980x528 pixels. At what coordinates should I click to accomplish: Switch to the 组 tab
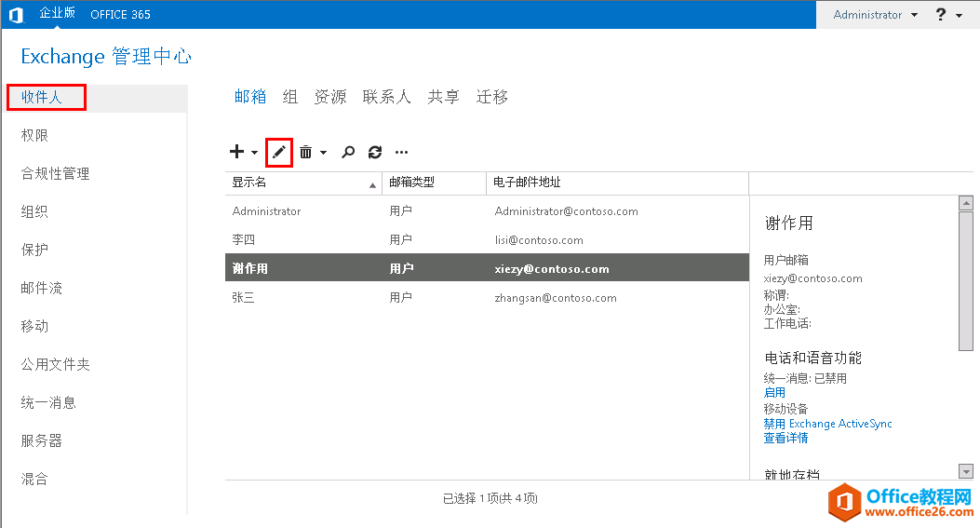(290, 97)
